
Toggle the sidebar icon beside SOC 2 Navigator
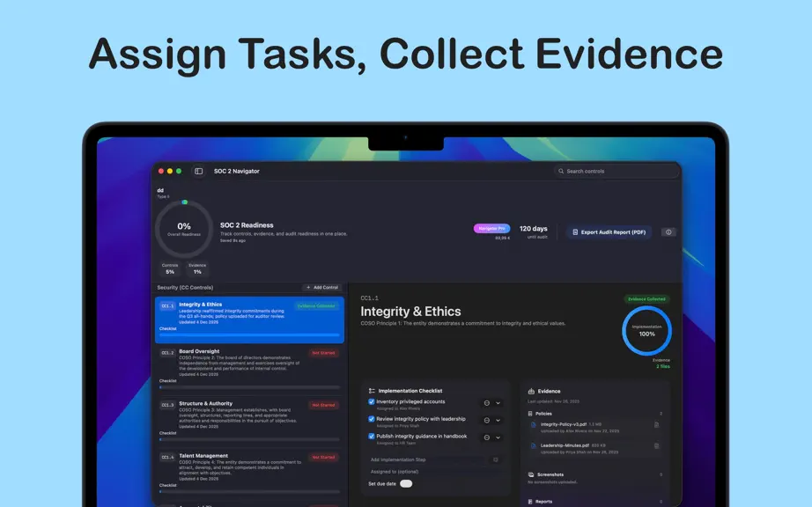click(198, 172)
